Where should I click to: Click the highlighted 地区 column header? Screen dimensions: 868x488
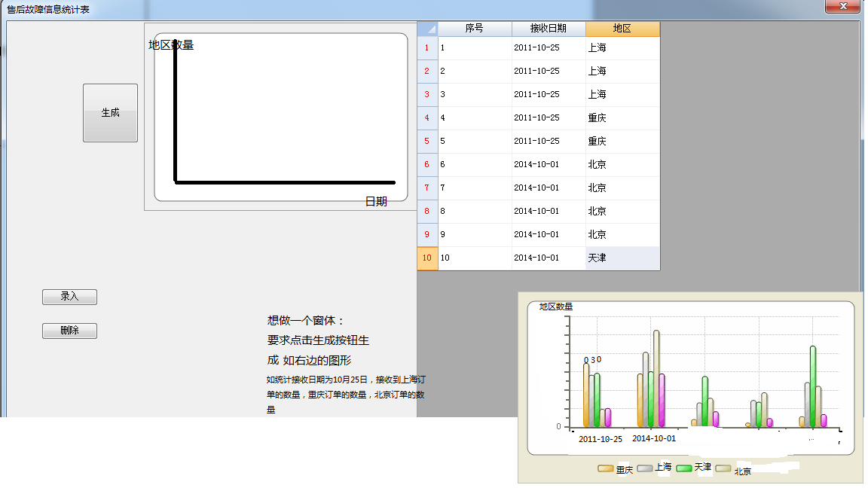point(622,29)
